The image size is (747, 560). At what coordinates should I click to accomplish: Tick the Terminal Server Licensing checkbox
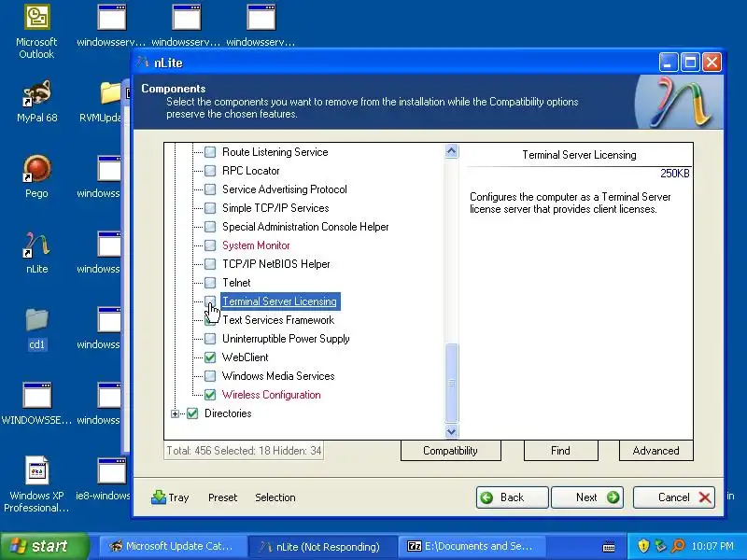point(210,301)
